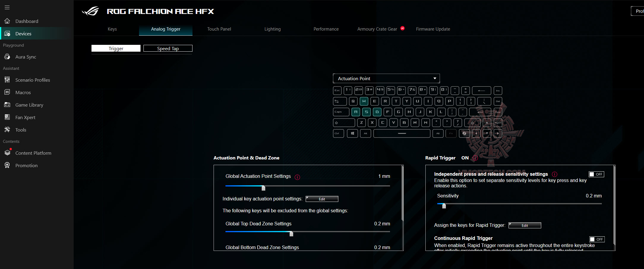
Task: Click the info icon beside Independent press and release
Action: pyautogui.click(x=555, y=174)
